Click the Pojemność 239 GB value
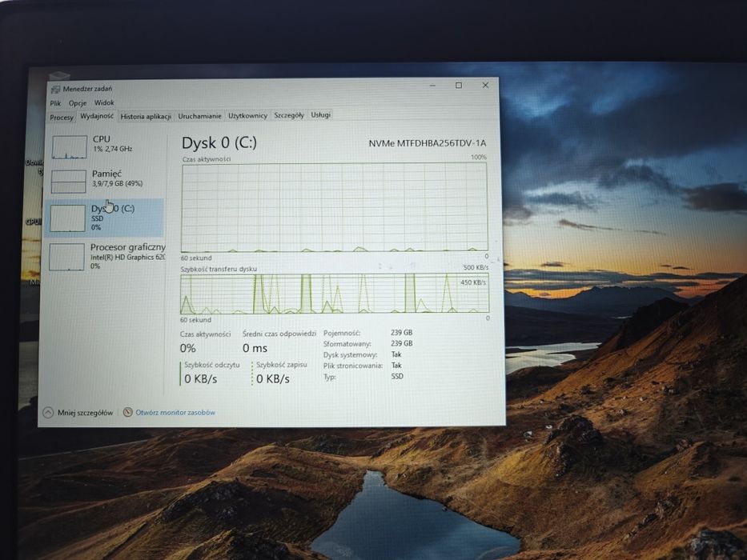The height and width of the screenshot is (560, 747). (402, 333)
